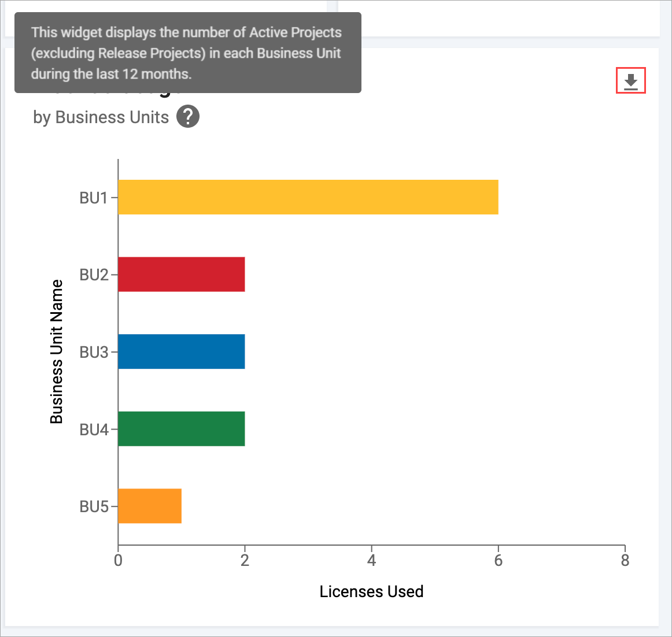Click the 6 tick on horizontal axis
The height and width of the screenshot is (637, 672).
click(x=498, y=560)
